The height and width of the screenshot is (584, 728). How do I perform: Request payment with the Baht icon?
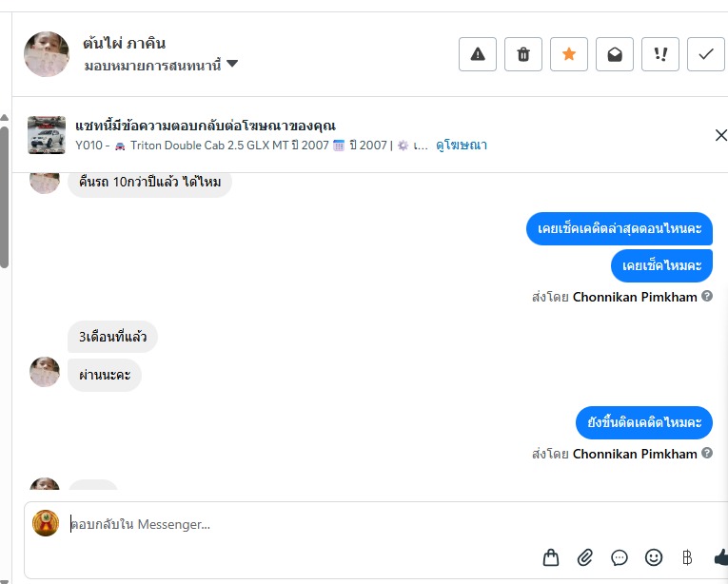tap(687, 557)
